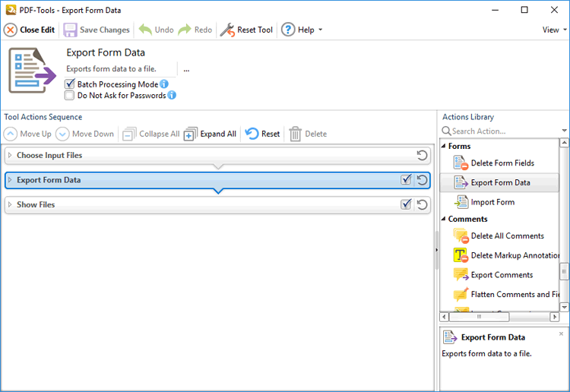Click the Actions Library scroll right arrow

tap(554, 317)
